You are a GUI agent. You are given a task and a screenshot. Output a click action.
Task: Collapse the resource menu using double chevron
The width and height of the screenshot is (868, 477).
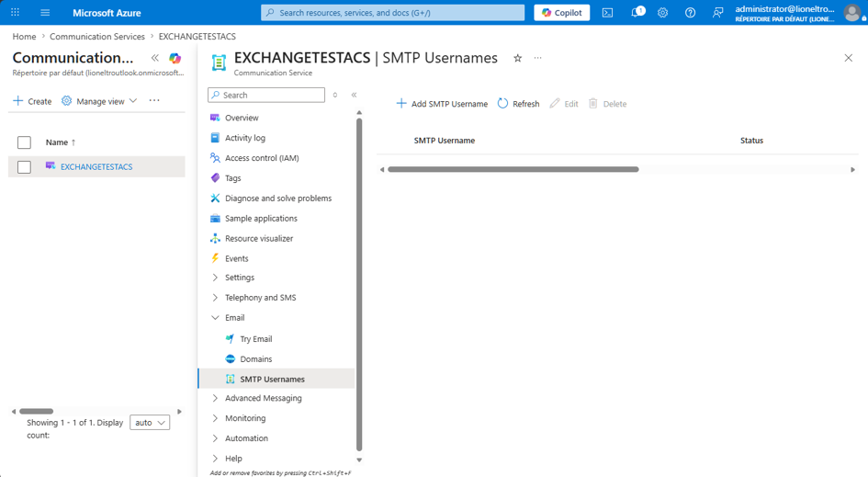(354, 95)
